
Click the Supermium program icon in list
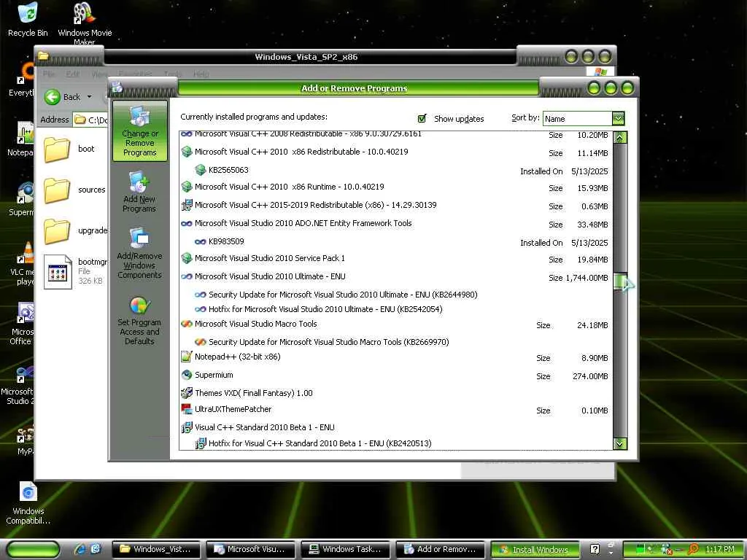pos(187,376)
